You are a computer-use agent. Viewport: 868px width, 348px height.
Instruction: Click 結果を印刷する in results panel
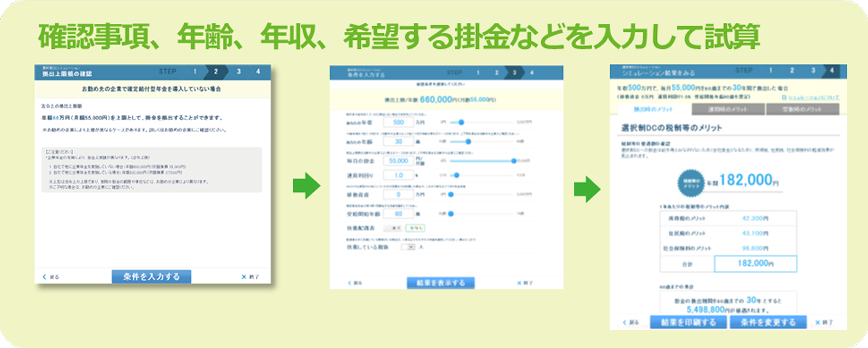pos(688,322)
